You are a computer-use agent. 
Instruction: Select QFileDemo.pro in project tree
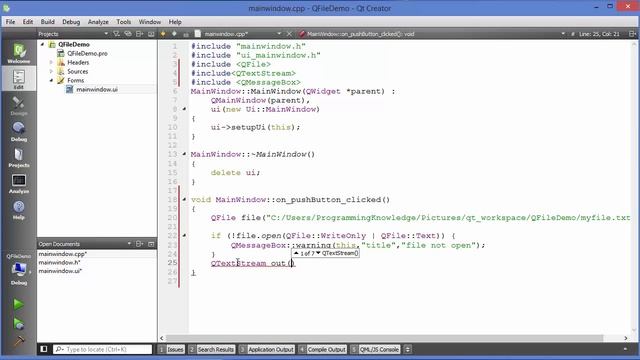pyautogui.click(x=87, y=53)
